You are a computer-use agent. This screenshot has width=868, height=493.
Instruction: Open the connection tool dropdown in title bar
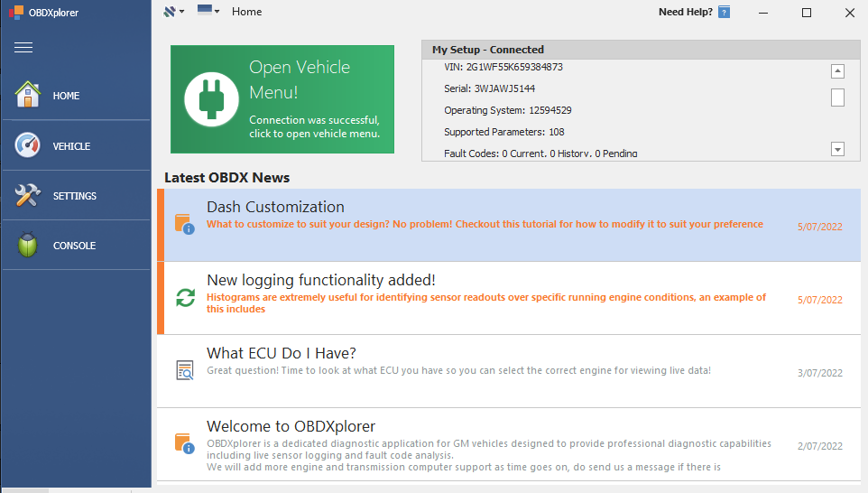pos(174,12)
